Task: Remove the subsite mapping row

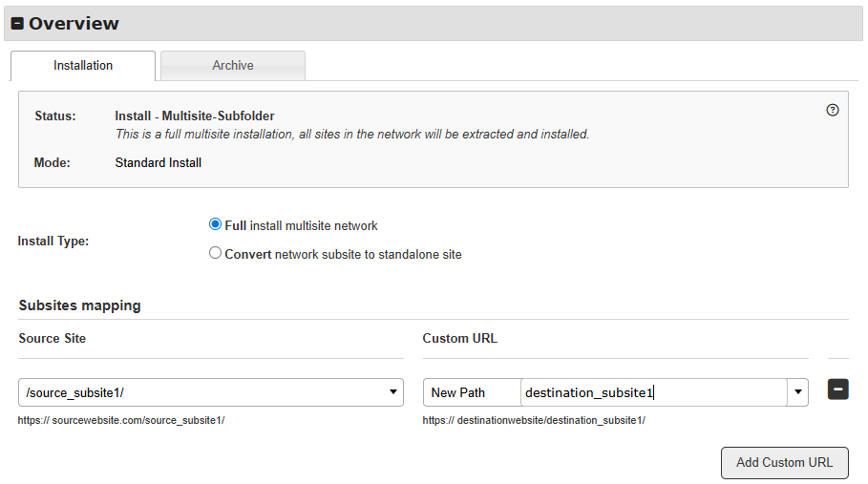Action: pyautogui.click(x=837, y=389)
